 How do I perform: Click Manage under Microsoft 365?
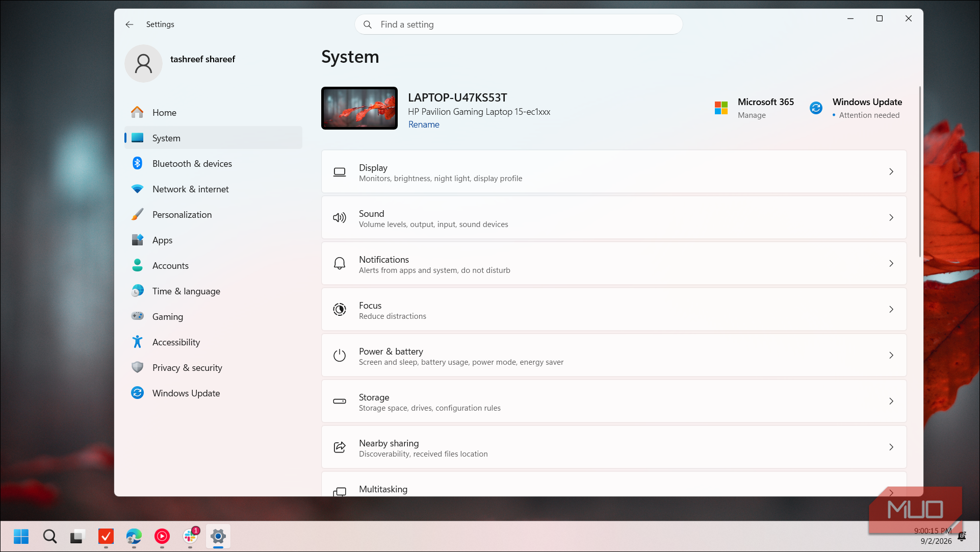(752, 115)
